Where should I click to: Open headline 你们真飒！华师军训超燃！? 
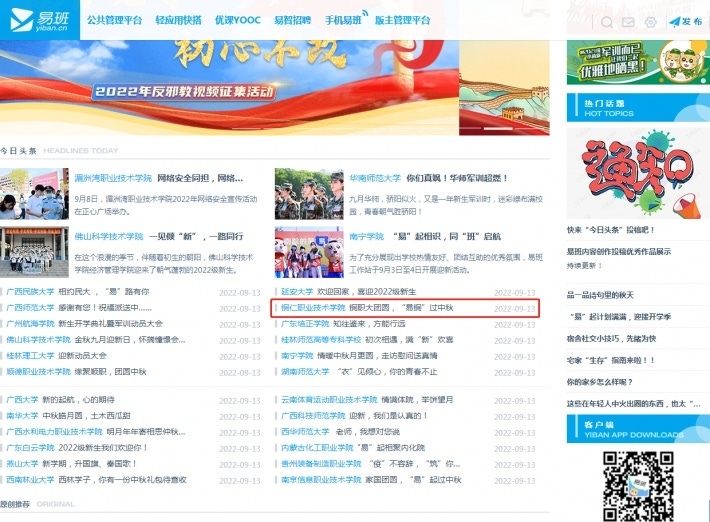click(457, 178)
